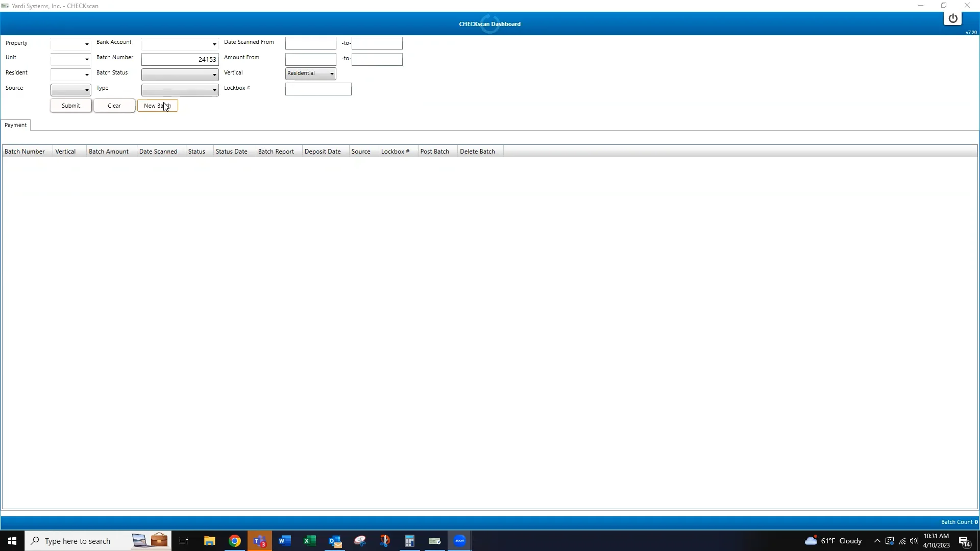Click the New Batch button
This screenshot has width=980, height=551.
click(x=157, y=106)
